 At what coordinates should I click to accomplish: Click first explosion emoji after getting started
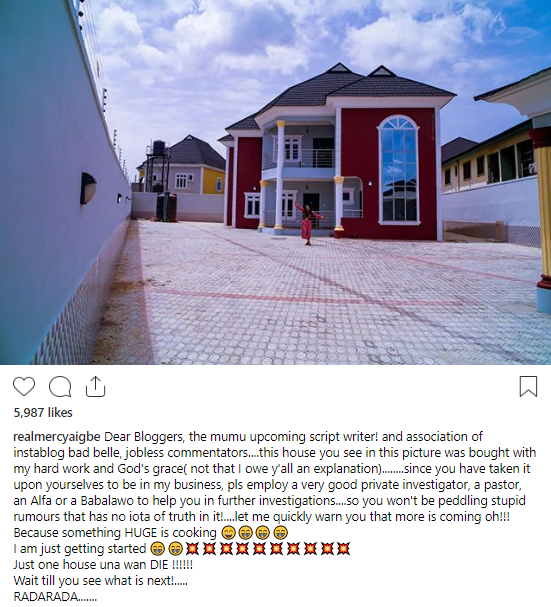point(192,549)
